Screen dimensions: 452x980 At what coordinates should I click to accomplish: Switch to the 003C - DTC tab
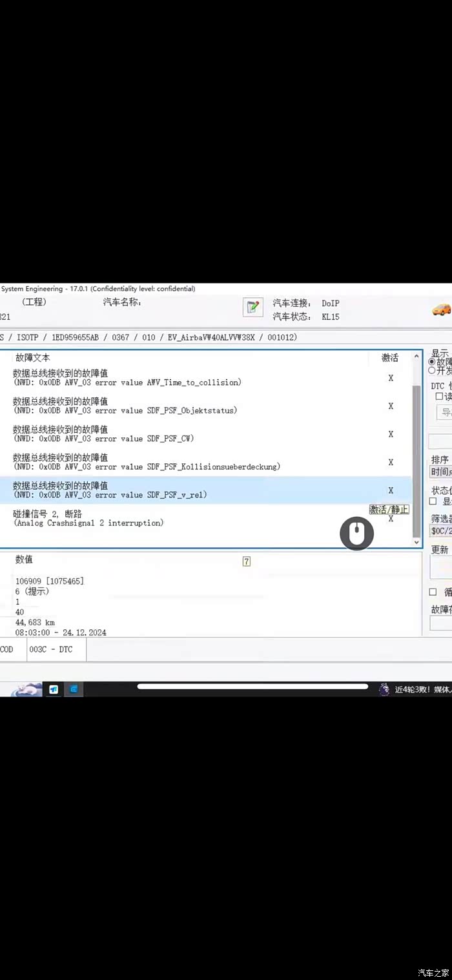tap(56, 649)
